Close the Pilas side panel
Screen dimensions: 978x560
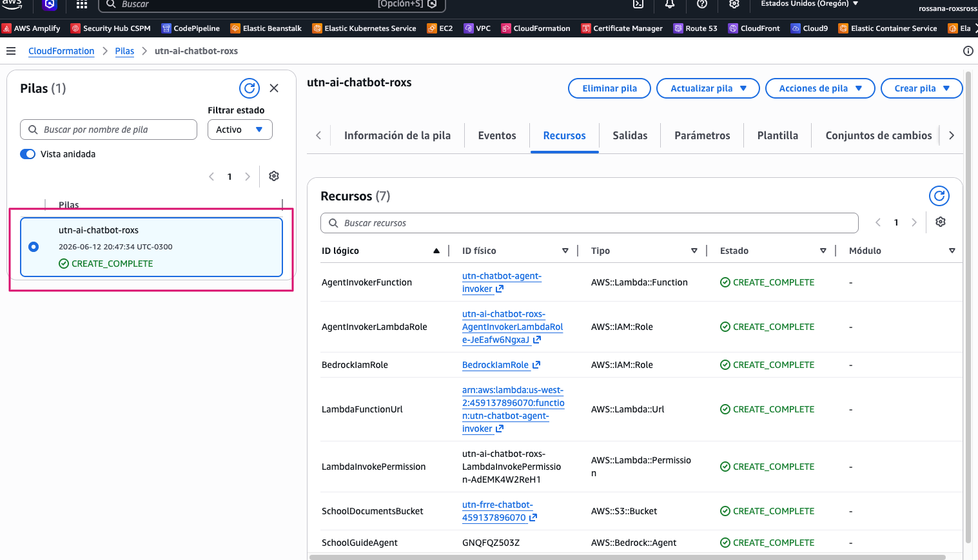pos(274,88)
